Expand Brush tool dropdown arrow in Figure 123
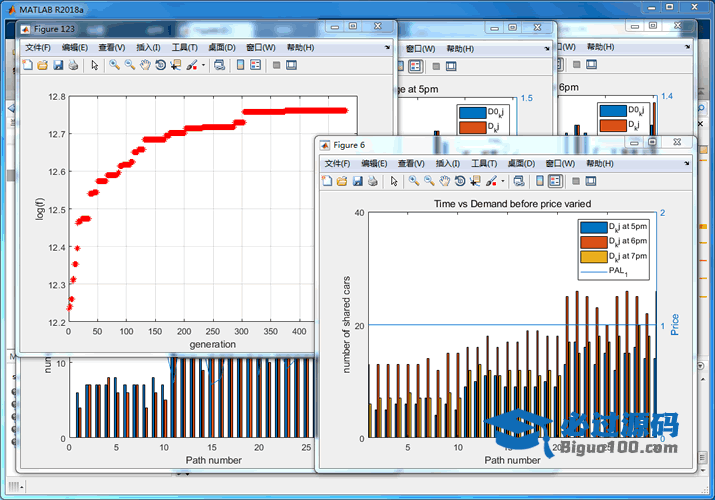 (204, 65)
